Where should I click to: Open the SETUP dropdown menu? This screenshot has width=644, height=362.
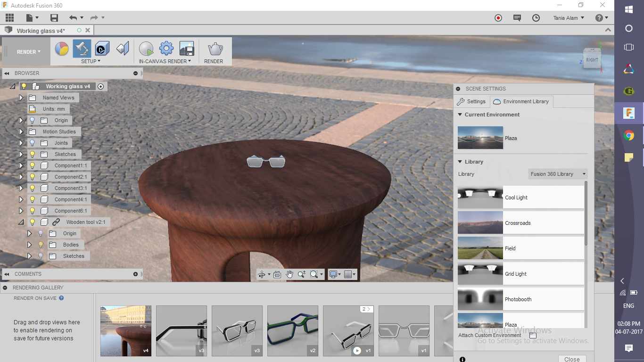91,61
